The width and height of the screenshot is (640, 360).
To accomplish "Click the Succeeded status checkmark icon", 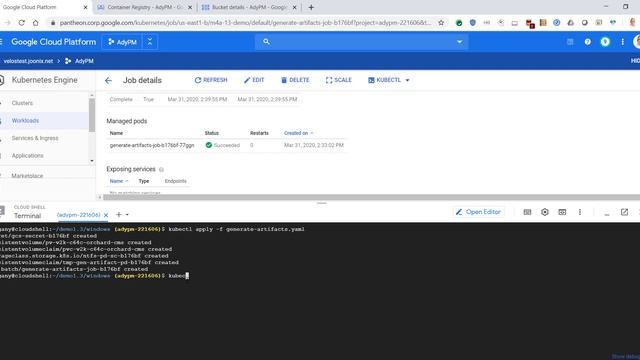I will pos(209,145).
